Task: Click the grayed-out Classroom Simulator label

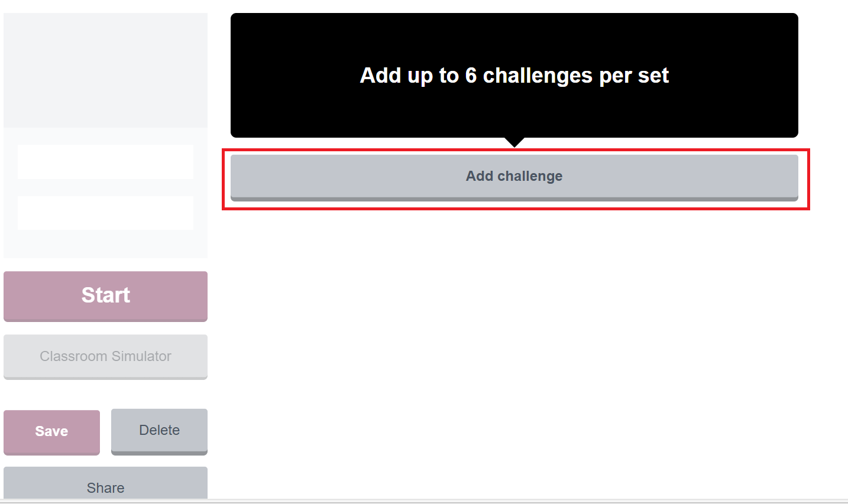Action: coord(105,356)
